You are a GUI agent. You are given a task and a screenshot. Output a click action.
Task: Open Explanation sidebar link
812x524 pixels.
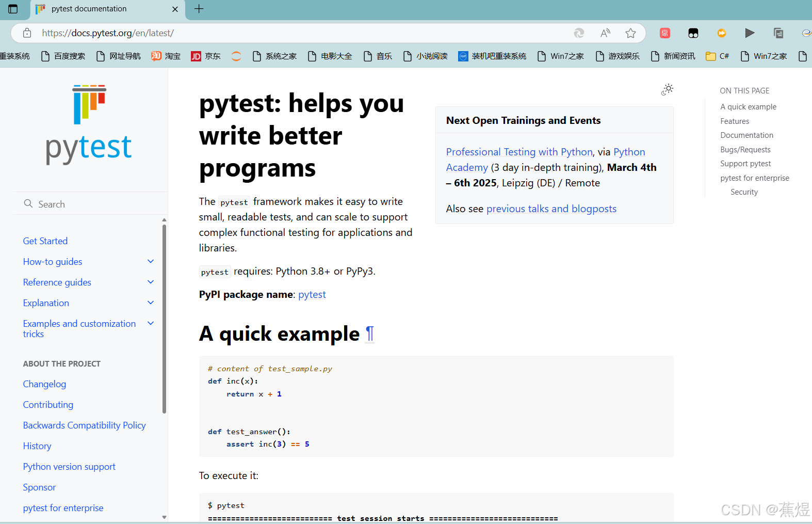(x=46, y=303)
